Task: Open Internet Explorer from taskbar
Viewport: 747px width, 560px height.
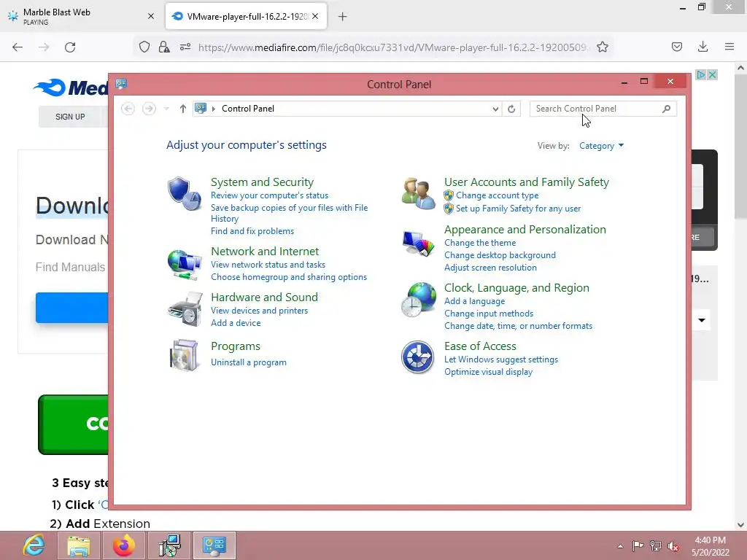Action: tap(34, 545)
